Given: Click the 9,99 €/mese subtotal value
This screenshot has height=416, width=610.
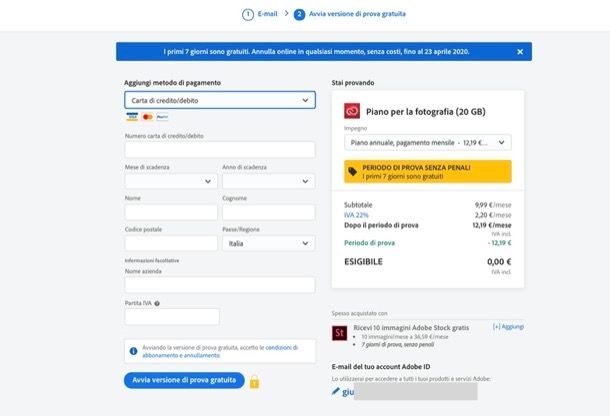Looking at the screenshot, I should 493,205.
